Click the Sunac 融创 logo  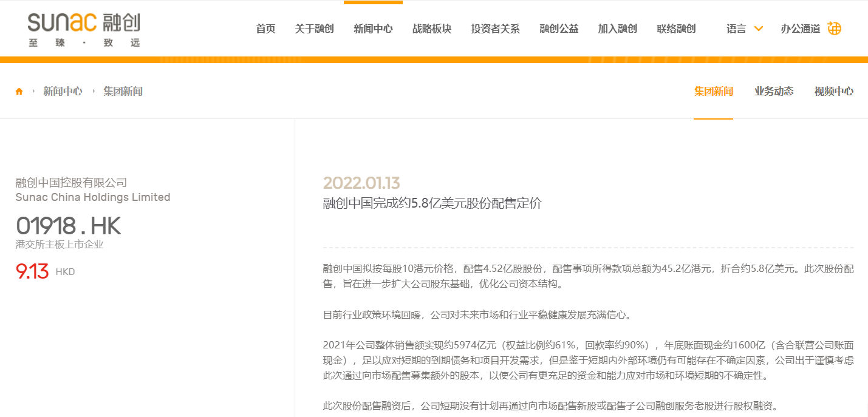pyautogui.click(x=84, y=29)
